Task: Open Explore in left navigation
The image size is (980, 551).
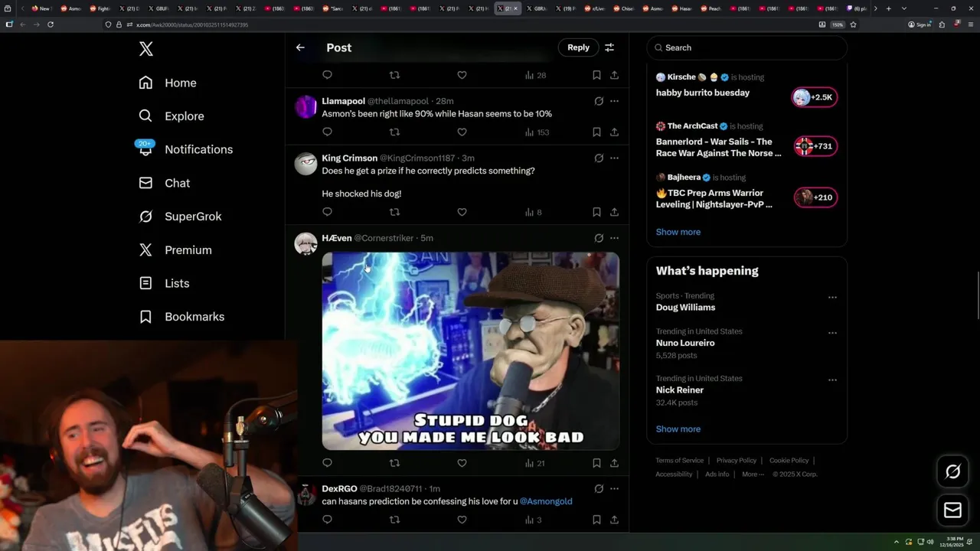Action: click(171, 116)
